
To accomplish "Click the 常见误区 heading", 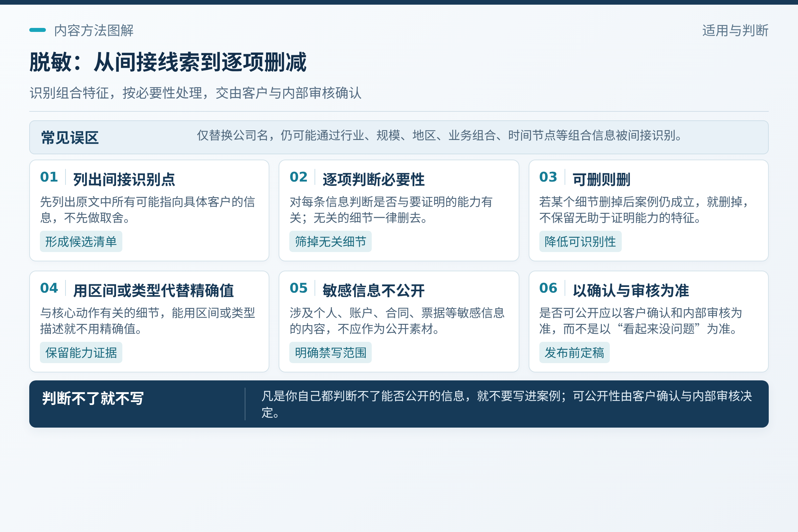I will pos(70,138).
